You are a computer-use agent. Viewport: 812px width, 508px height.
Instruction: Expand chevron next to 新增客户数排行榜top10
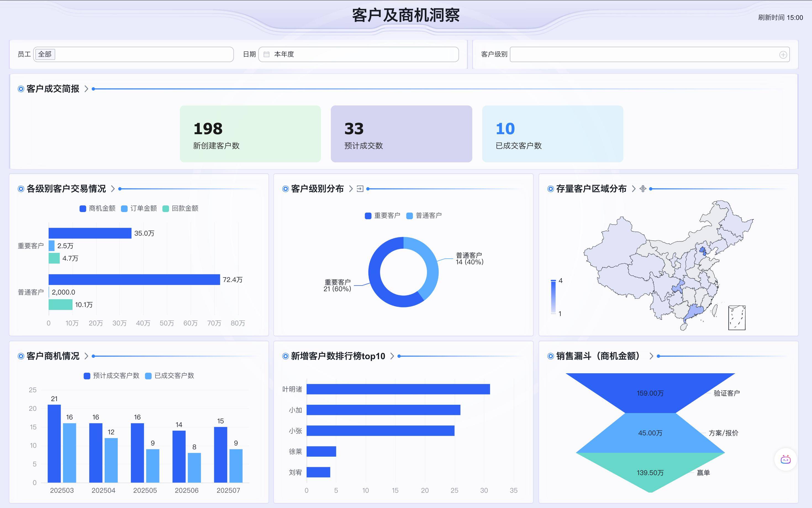coord(392,356)
